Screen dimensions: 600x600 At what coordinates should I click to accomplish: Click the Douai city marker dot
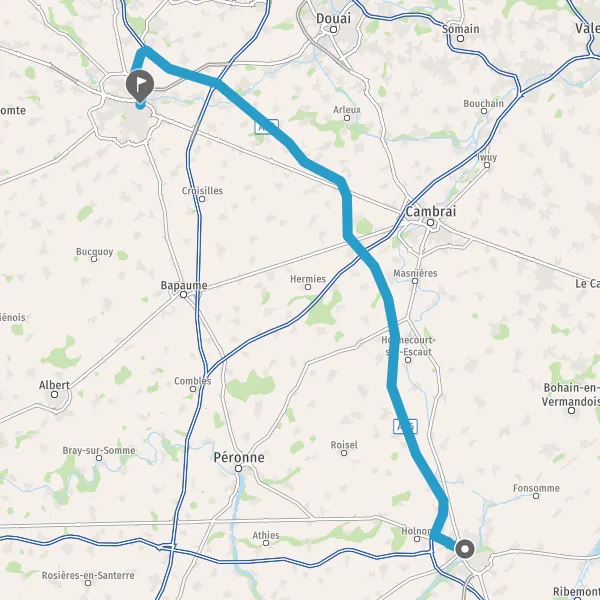coord(334,29)
